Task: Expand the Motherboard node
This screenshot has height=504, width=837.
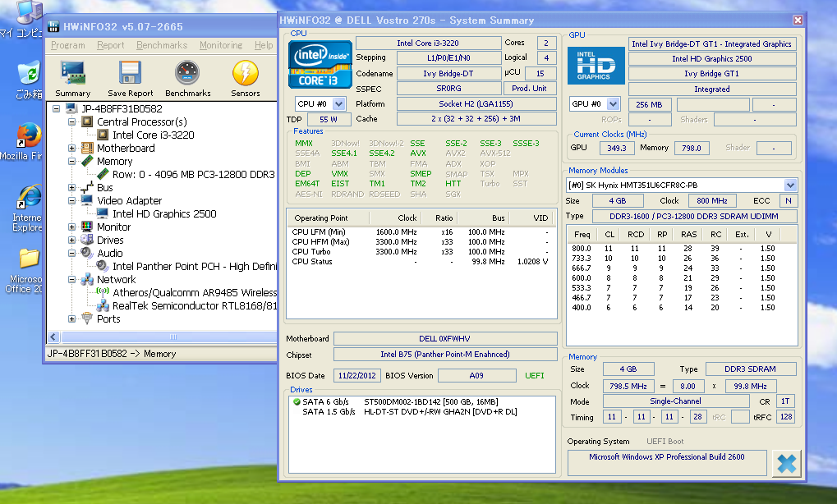Action: 71,148
